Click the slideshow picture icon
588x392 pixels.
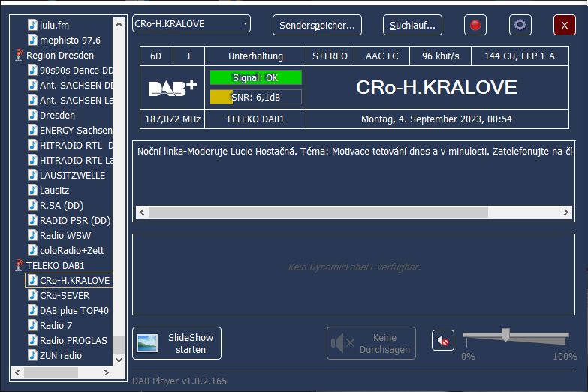click(x=147, y=343)
